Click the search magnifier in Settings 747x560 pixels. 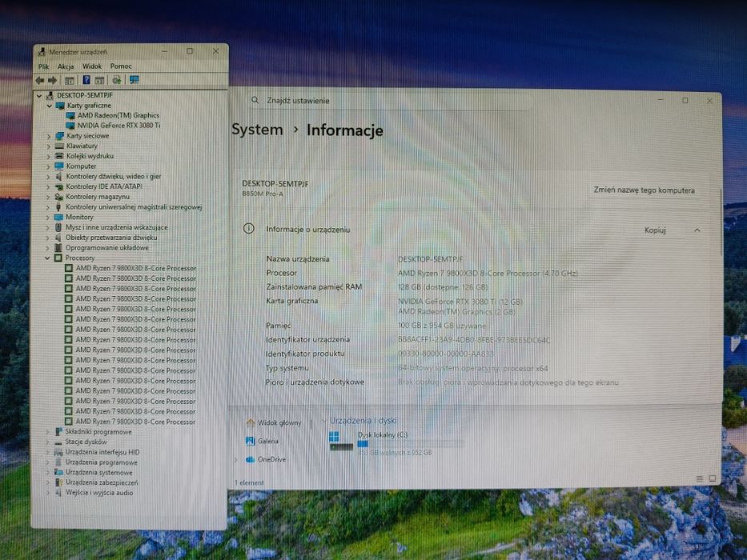pyautogui.click(x=255, y=100)
